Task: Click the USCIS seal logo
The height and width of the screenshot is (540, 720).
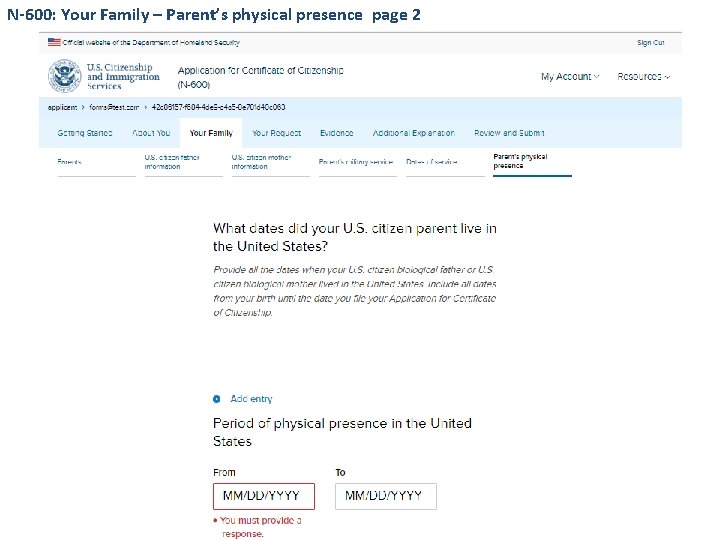Action: [65, 76]
